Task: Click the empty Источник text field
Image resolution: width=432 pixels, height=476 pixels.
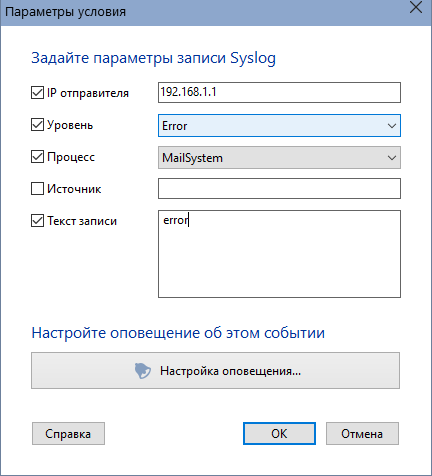Action: click(x=279, y=188)
